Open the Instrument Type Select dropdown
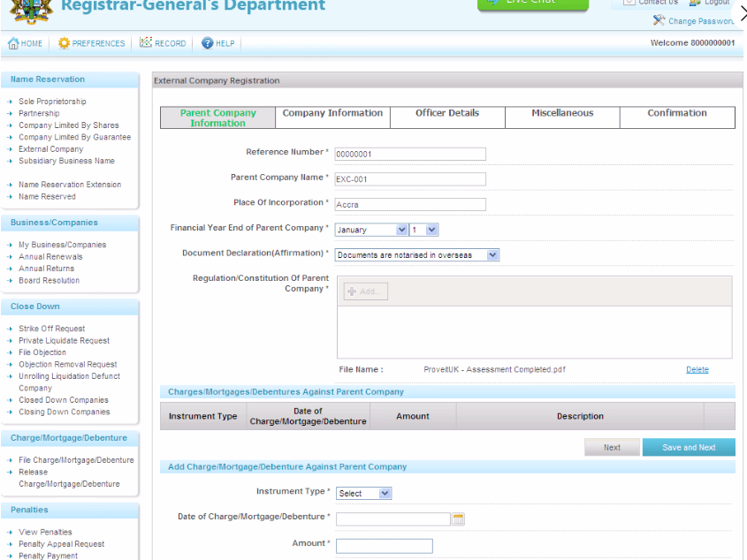747x560 pixels. click(x=364, y=494)
